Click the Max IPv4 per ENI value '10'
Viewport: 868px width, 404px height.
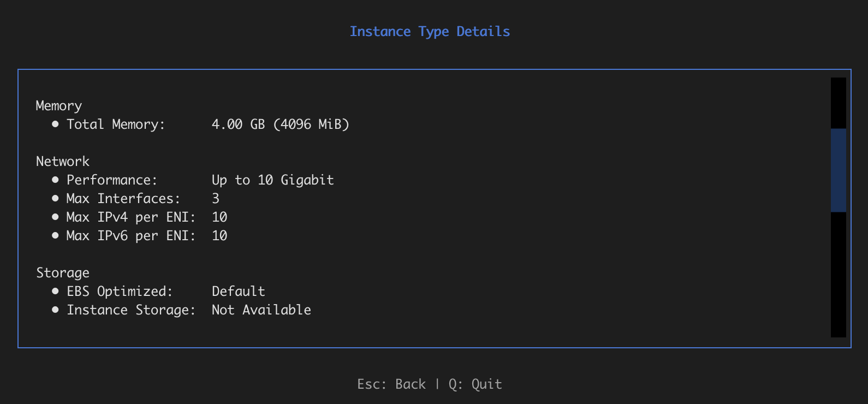point(219,217)
